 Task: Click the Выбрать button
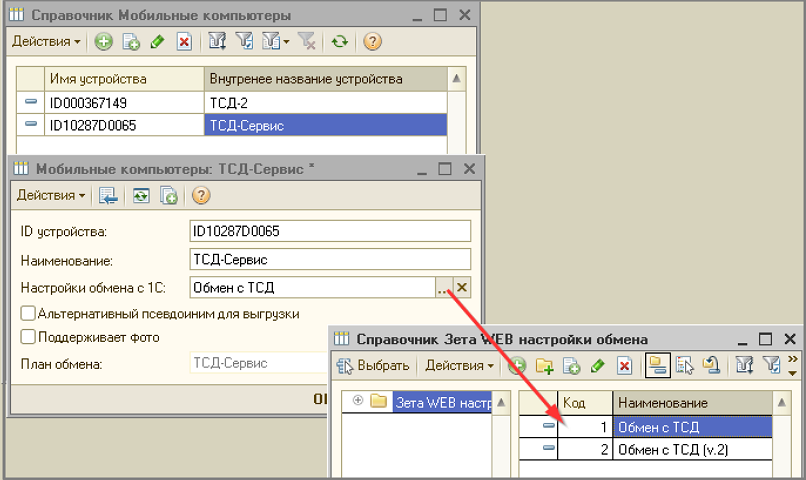tap(373, 366)
